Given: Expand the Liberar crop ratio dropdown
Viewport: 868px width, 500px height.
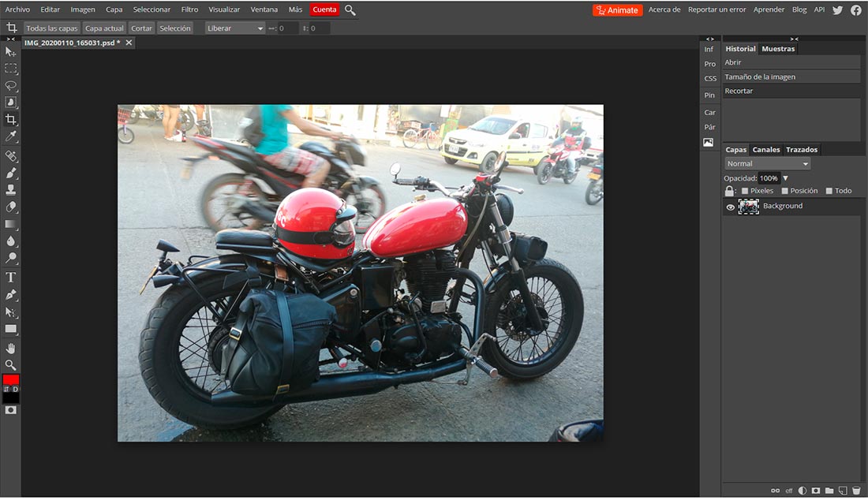Looking at the screenshot, I should click(235, 28).
